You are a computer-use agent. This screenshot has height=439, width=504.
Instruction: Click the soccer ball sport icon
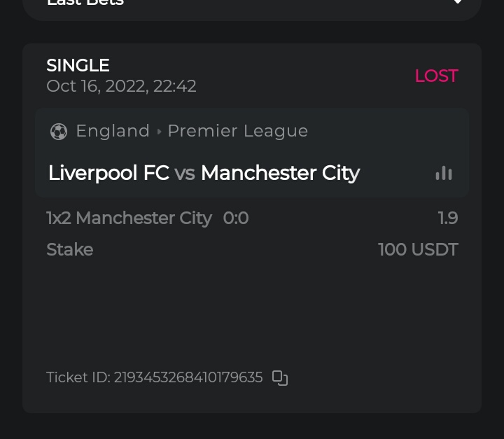(x=59, y=132)
